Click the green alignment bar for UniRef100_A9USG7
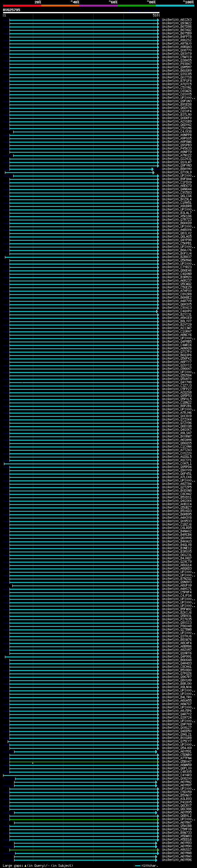Screen dimensions: 197x868 pos(84,850)
